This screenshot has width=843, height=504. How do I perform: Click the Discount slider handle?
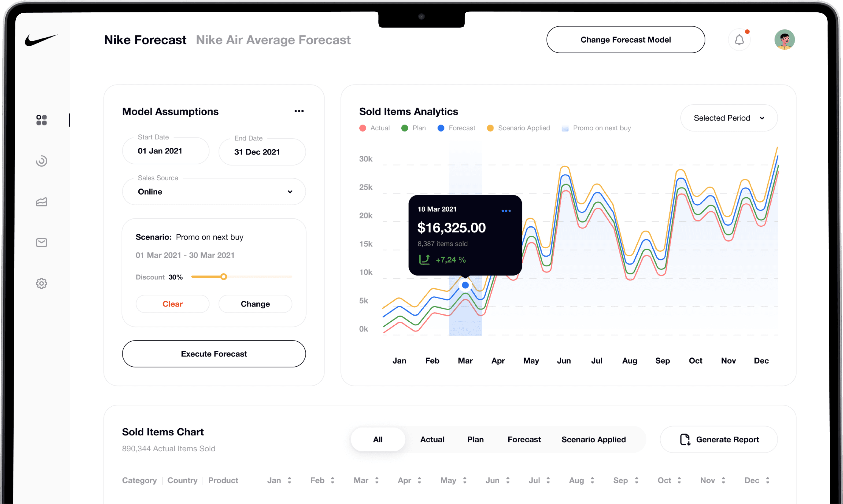pyautogui.click(x=223, y=277)
